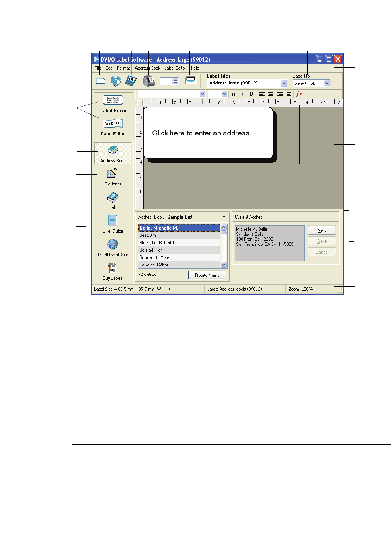
Task: Print with the label printer icon
Action: [x=149, y=81]
